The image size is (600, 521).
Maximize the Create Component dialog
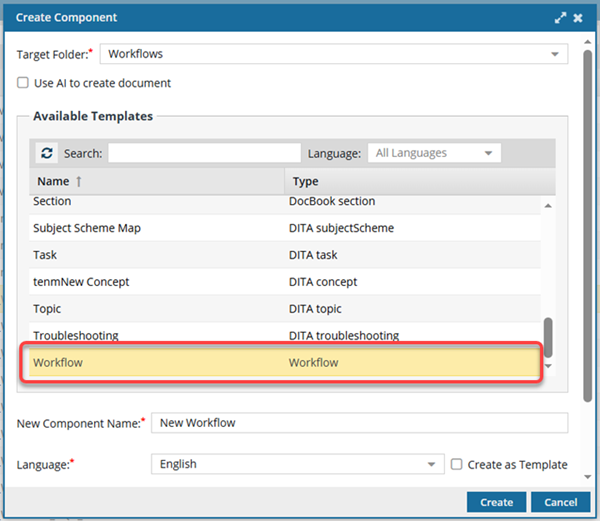point(561,17)
